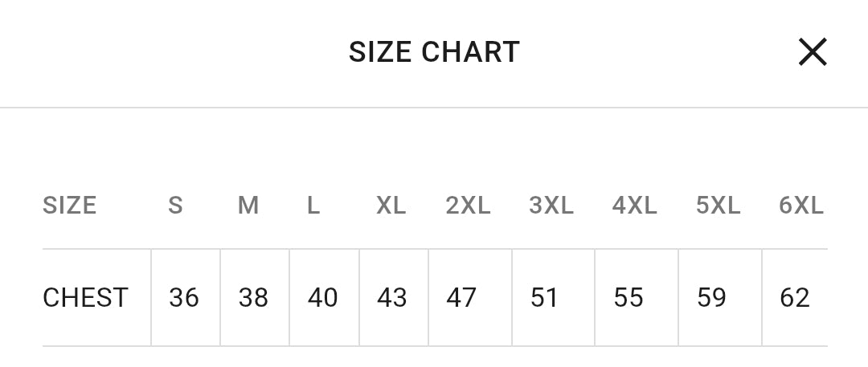Click chest measurement 47 cell
This screenshot has width=868, height=367.
(x=461, y=298)
